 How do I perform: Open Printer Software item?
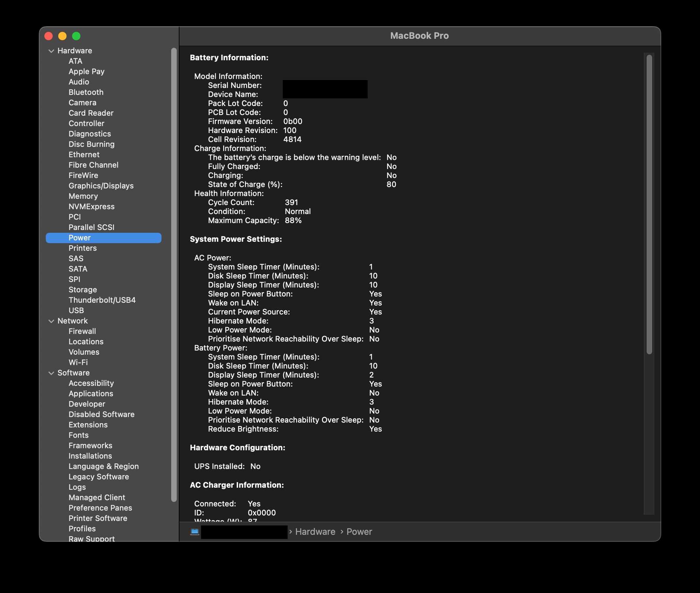tap(98, 519)
